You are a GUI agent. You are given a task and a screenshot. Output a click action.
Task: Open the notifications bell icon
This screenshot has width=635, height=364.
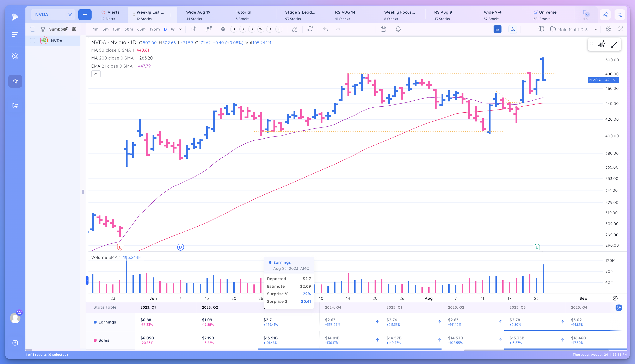click(x=398, y=29)
